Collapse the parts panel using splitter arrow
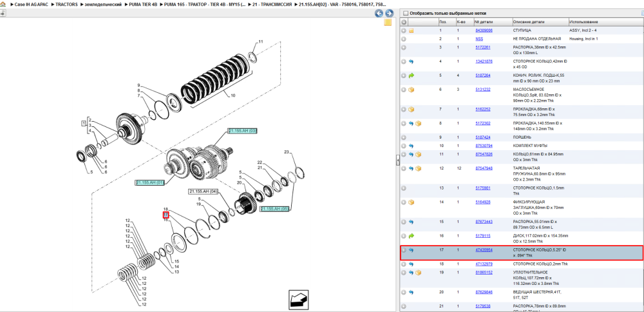The height and width of the screenshot is (312, 644). pos(397,162)
